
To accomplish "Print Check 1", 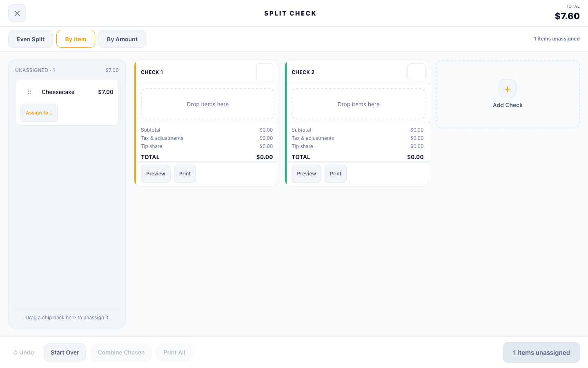I will pyautogui.click(x=185, y=174).
